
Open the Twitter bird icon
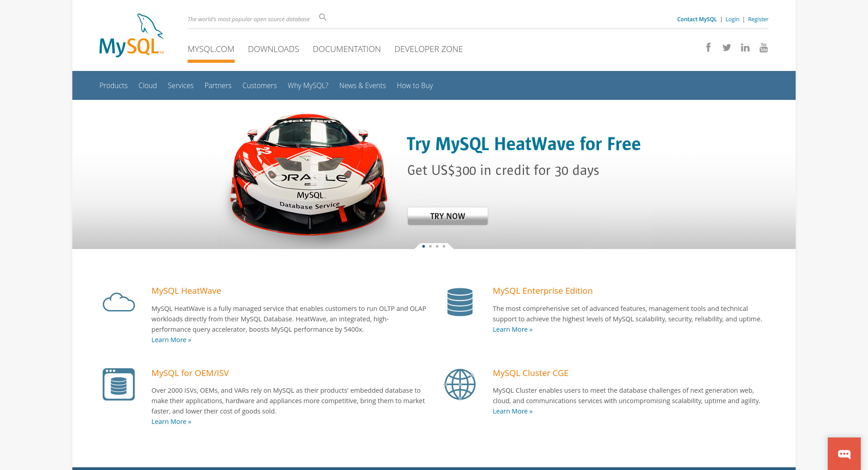click(726, 47)
